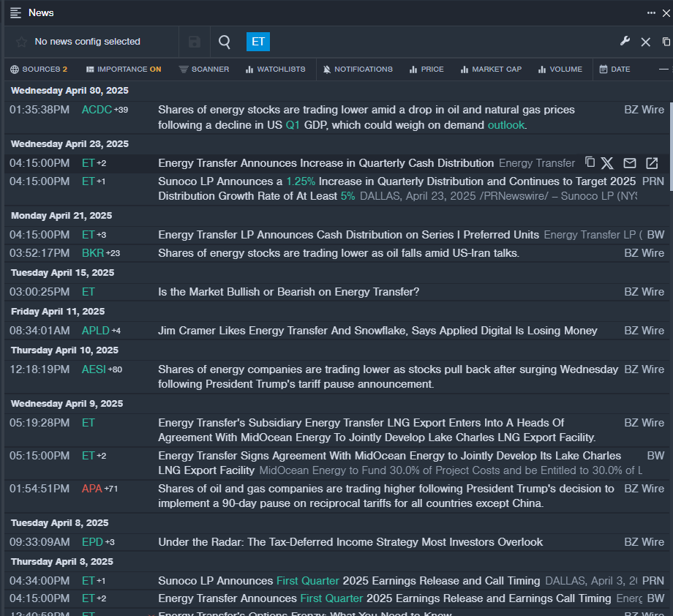Viewport: 673px width, 616px height.
Task: Click the ET ticker in the 03:00:25PM row
Action: 88,292
